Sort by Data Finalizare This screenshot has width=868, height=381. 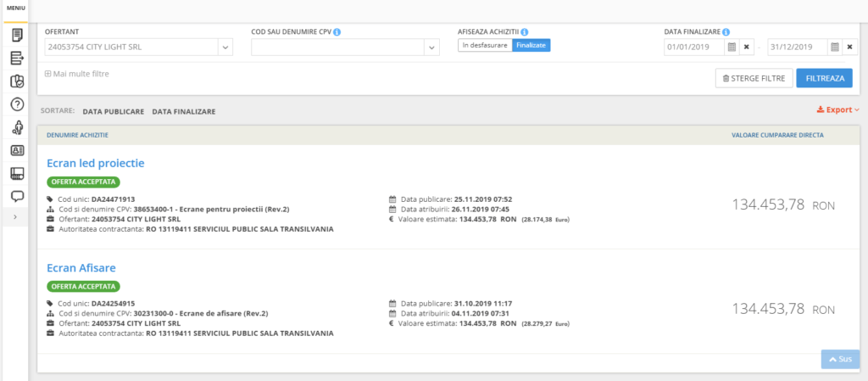coord(183,111)
